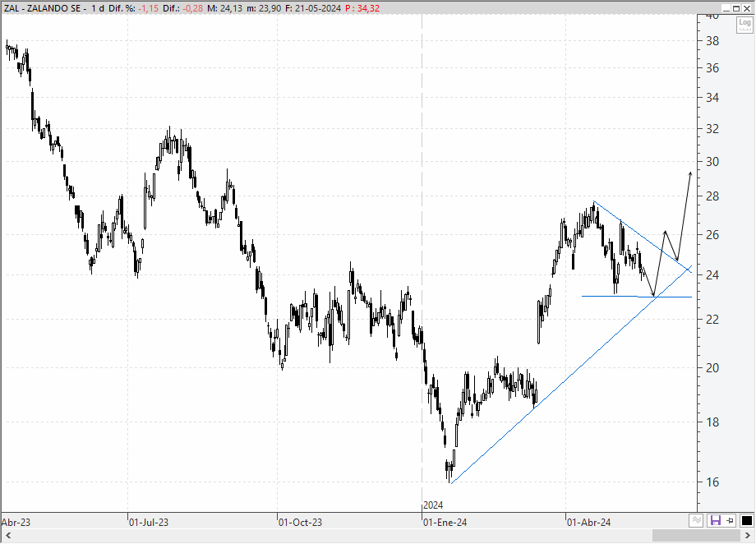
Task: Click the maximum value M: 24,13
Action: 224,9
